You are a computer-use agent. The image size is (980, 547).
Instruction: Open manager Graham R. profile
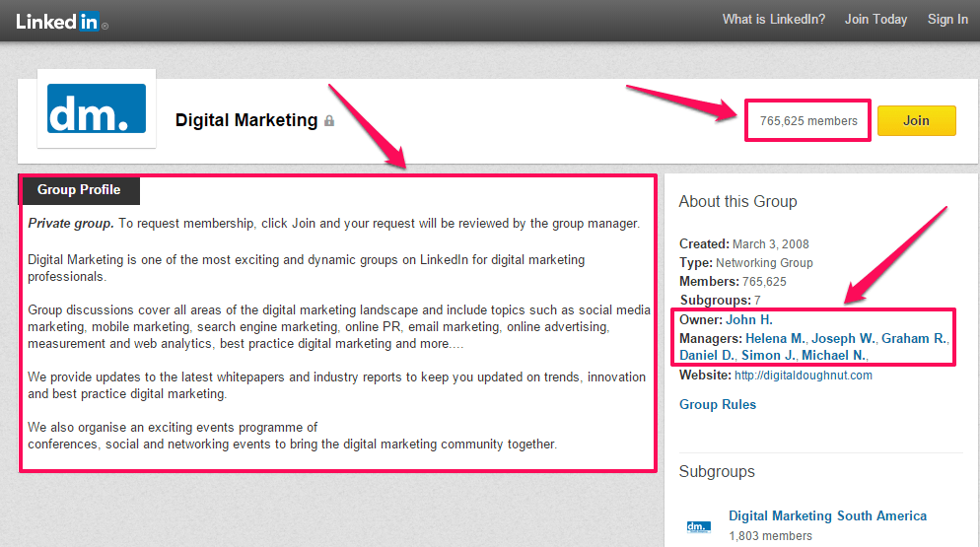point(914,338)
